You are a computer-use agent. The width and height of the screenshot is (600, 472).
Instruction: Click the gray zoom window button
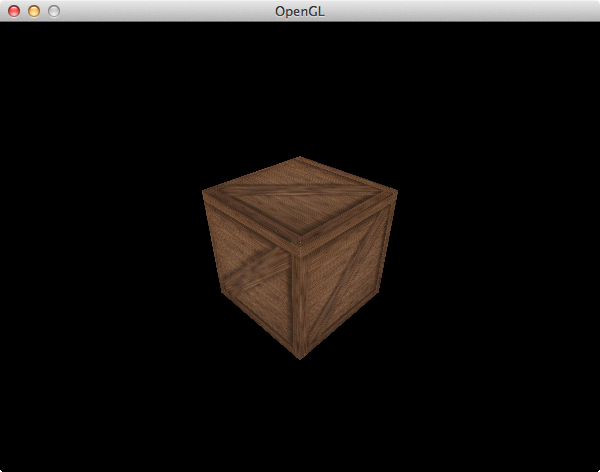coord(54,11)
